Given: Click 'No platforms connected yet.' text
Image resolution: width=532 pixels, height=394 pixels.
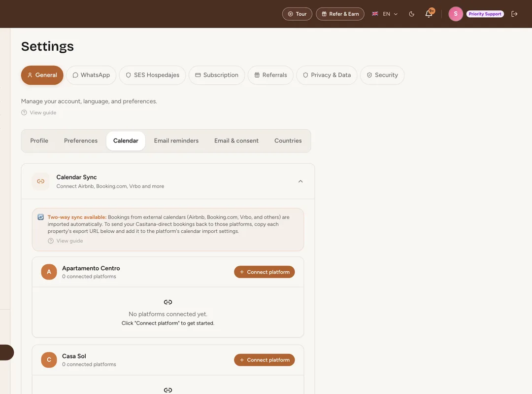Looking at the screenshot, I should (168, 314).
